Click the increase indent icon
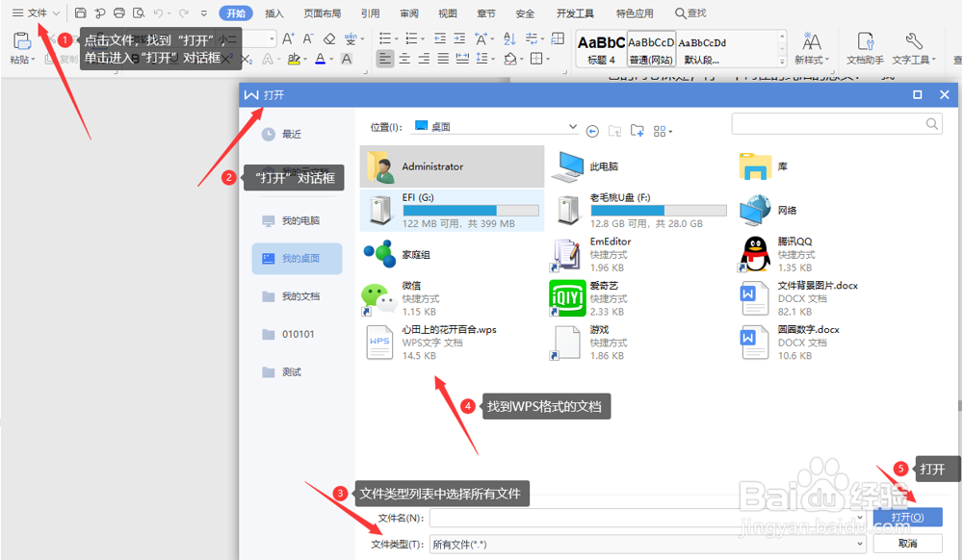 (x=459, y=39)
